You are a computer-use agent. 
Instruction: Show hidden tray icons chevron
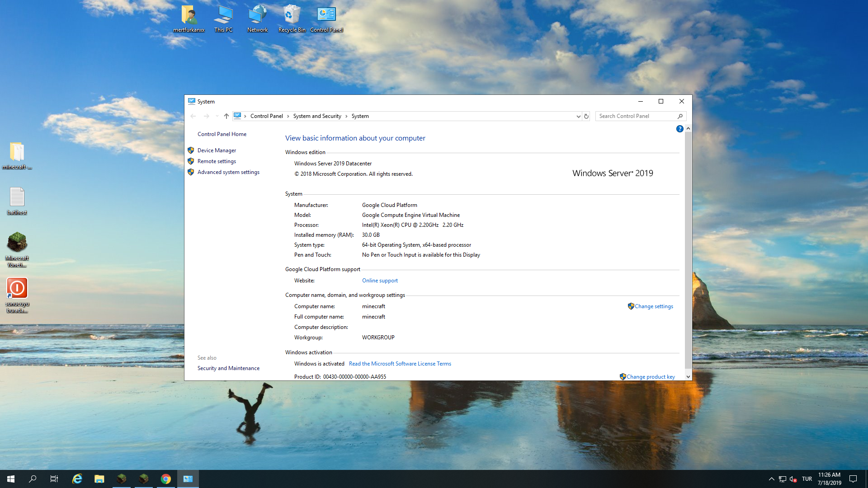[771, 479]
